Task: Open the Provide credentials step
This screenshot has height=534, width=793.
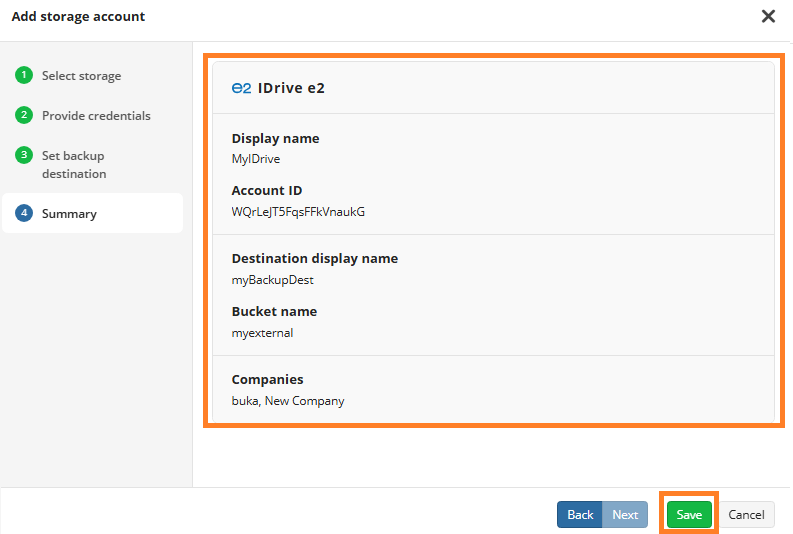Action: point(96,116)
